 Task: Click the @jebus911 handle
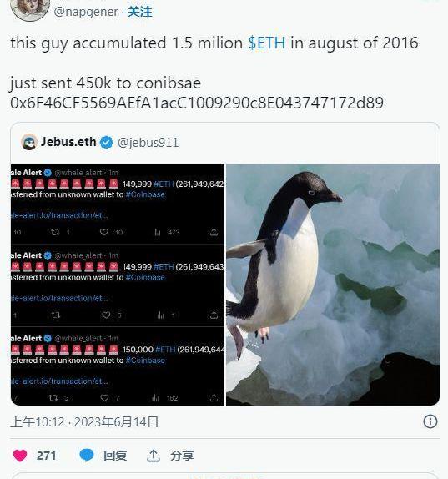(148, 143)
